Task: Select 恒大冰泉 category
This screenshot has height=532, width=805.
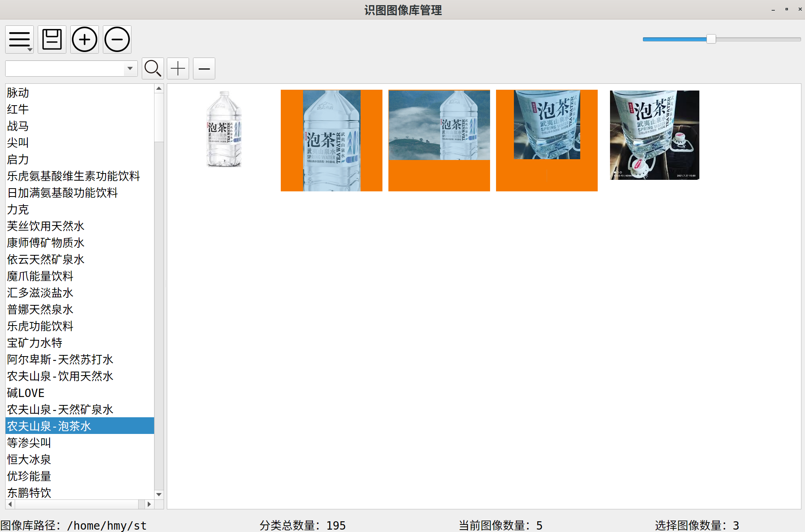Action: coord(79,459)
